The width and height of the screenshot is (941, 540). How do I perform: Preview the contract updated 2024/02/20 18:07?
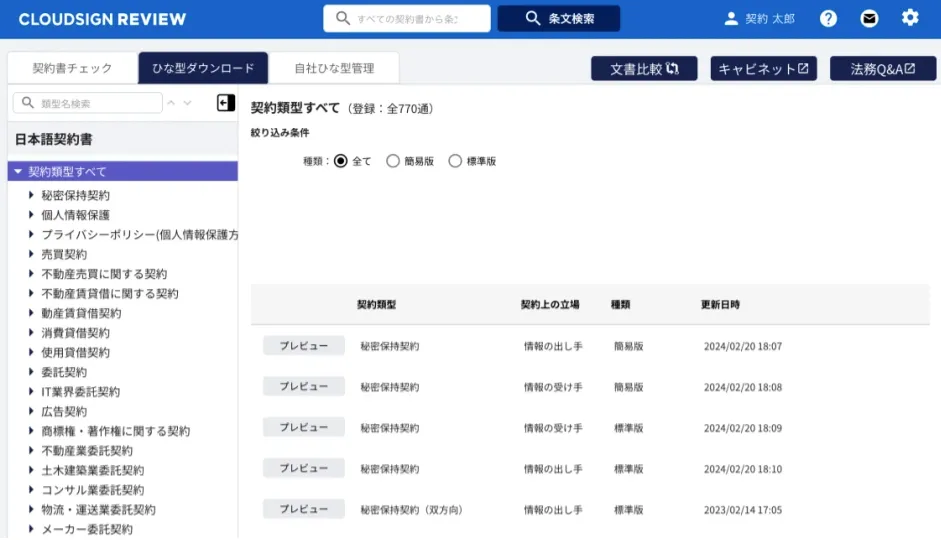point(304,346)
